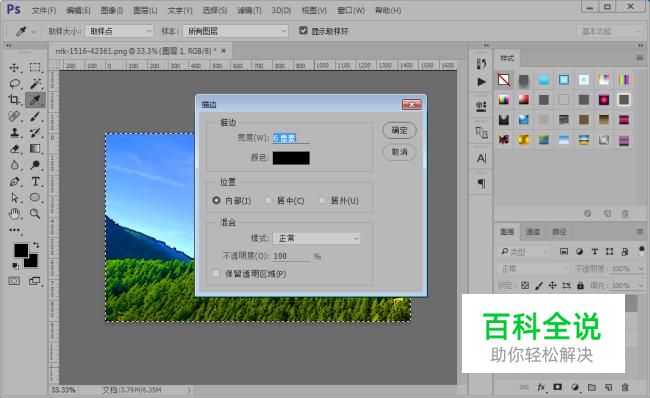Open the History panel icon
The image size is (650, 398).
tap(481, 63)
